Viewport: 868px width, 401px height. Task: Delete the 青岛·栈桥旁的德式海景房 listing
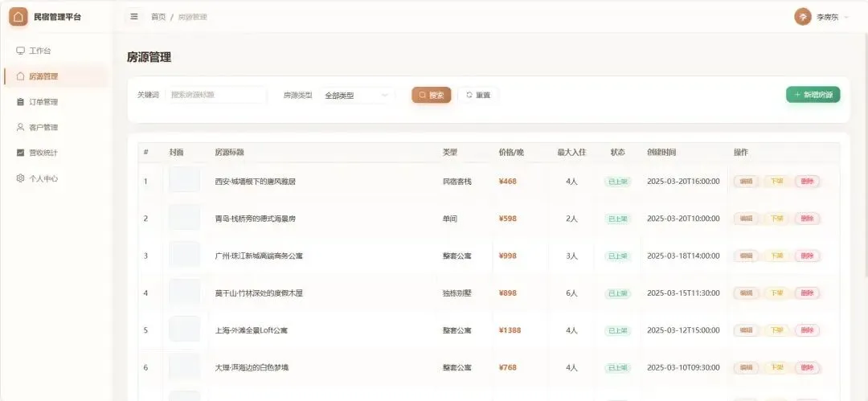(x=807, y=219)
